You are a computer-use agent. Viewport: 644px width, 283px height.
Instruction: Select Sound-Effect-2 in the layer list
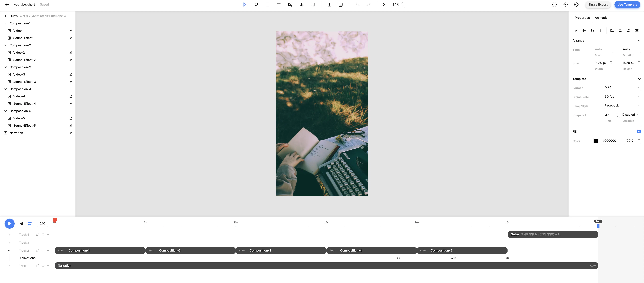[x=25, y=60]
